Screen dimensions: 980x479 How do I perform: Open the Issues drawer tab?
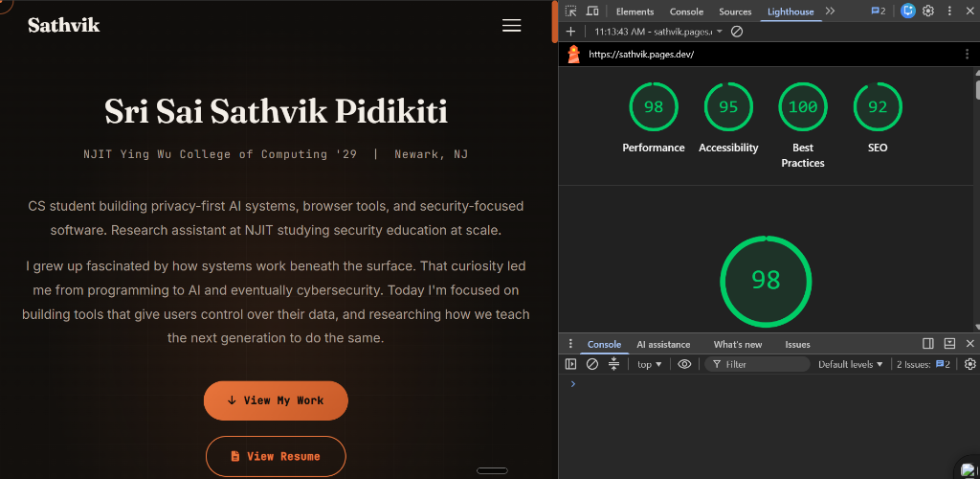pyautogui.click(x=797, y=345)
